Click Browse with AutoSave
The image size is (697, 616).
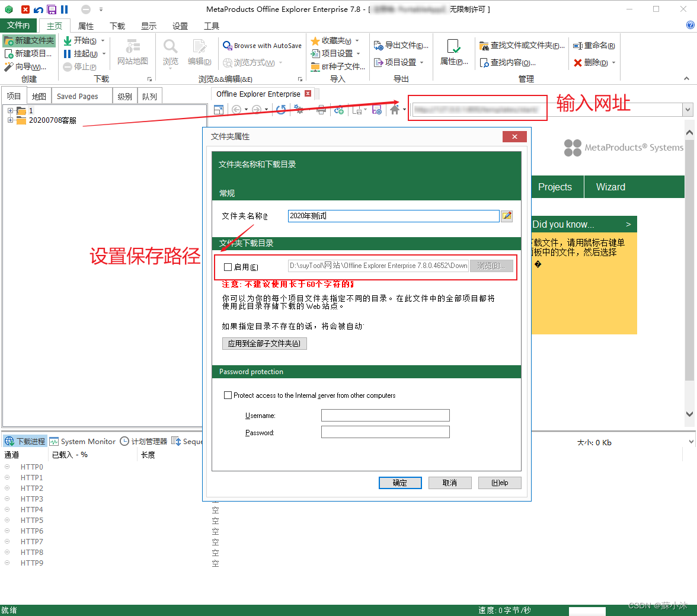[x=262, y=46]
